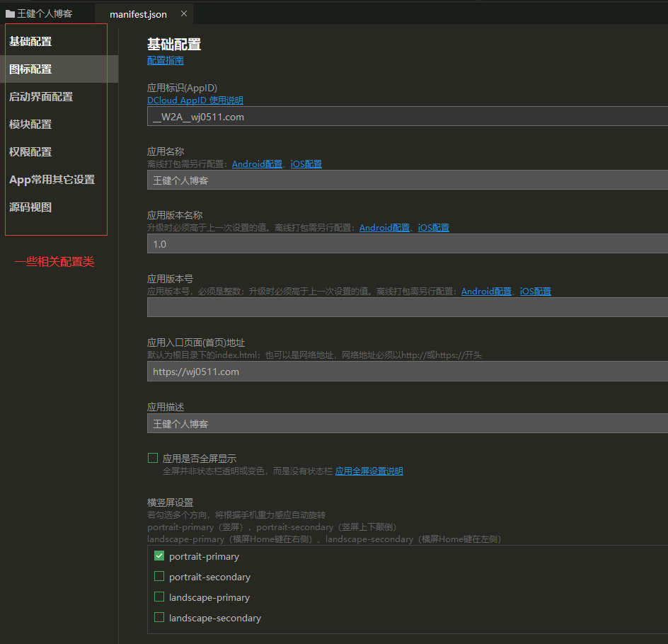The image size is (668, 644).
Task: Check the portrait-secondary orientation option
Action: (159, 576)
